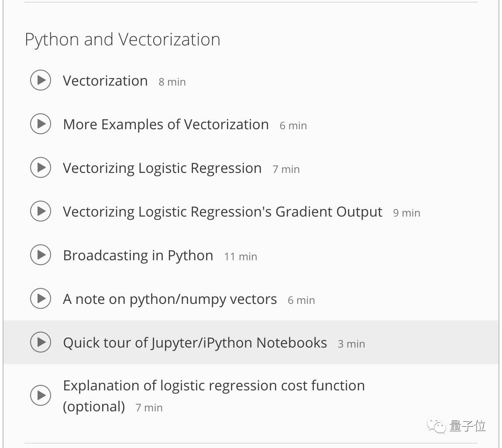The width and height of the screenshot is (502, 448).
Task: Play Vectorizing Logistic Regression's Gradient Output video
Action: point(41,211)
